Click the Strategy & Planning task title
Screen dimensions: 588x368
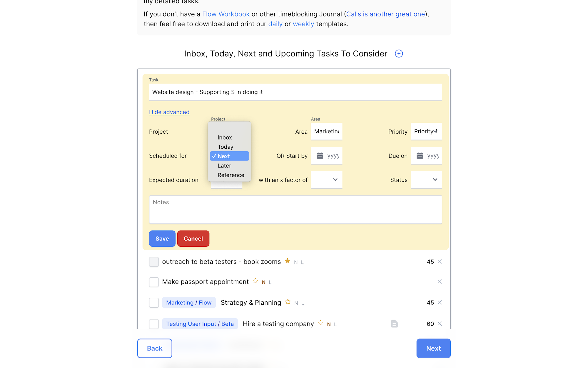[251, 303]
